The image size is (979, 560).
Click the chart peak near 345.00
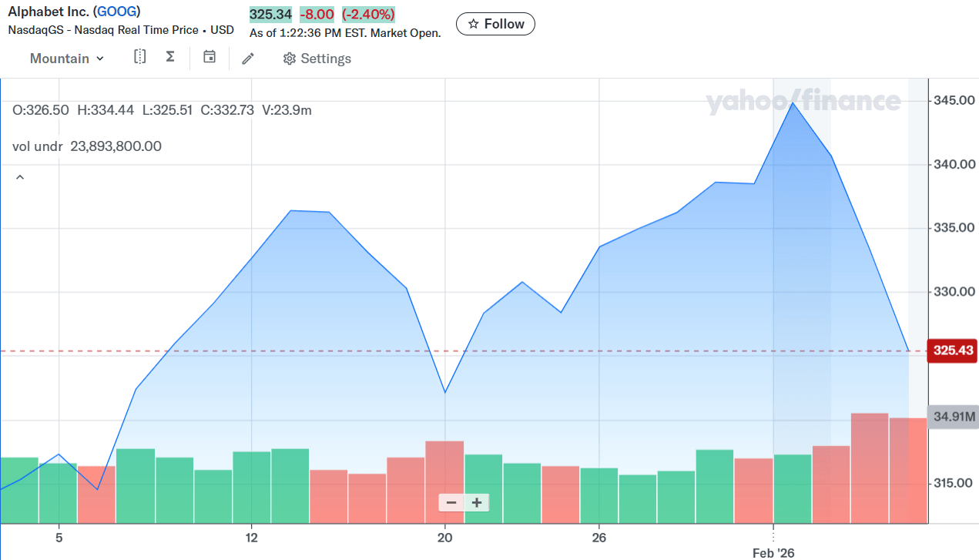(793, 103)
